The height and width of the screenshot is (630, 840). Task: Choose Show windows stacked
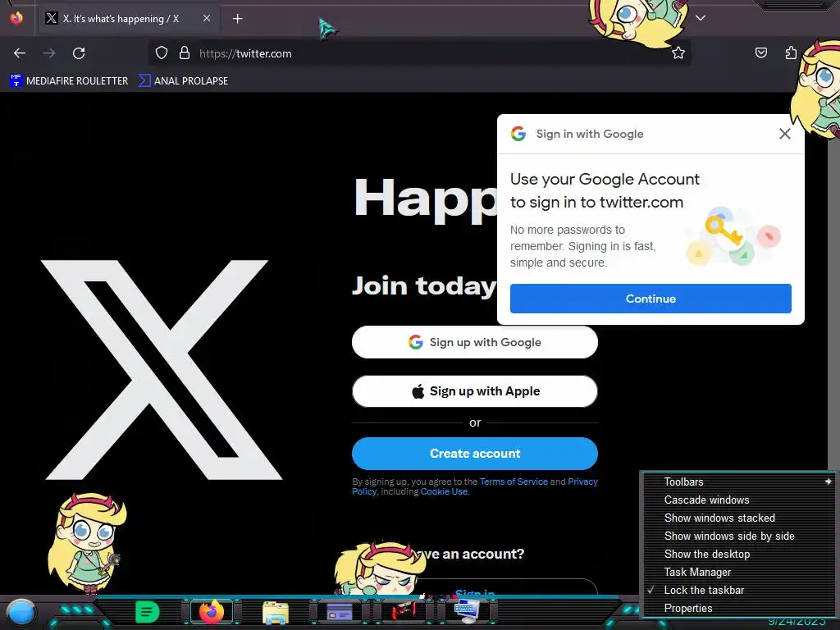click(x=738, y=518)
